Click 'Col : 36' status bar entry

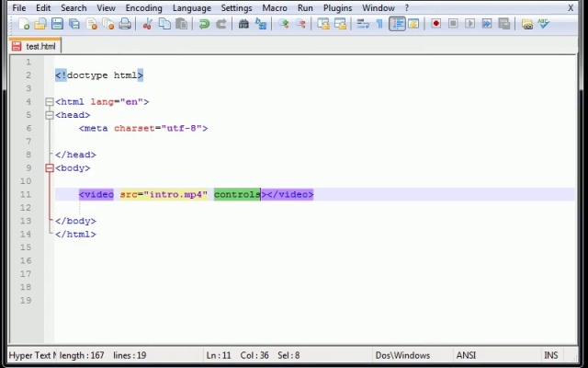[x=254, y=355]
